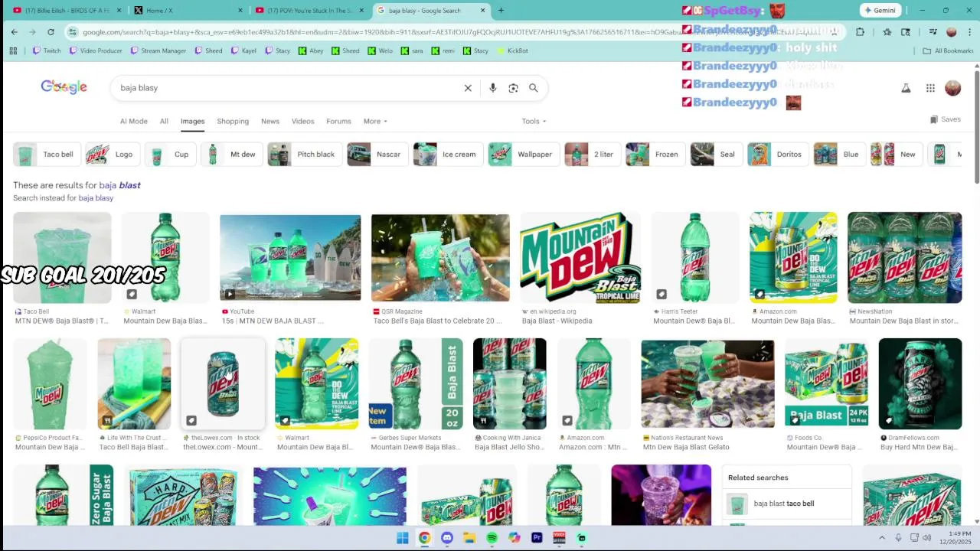Open the Stream Manager bookmark

tap(158, 51)
